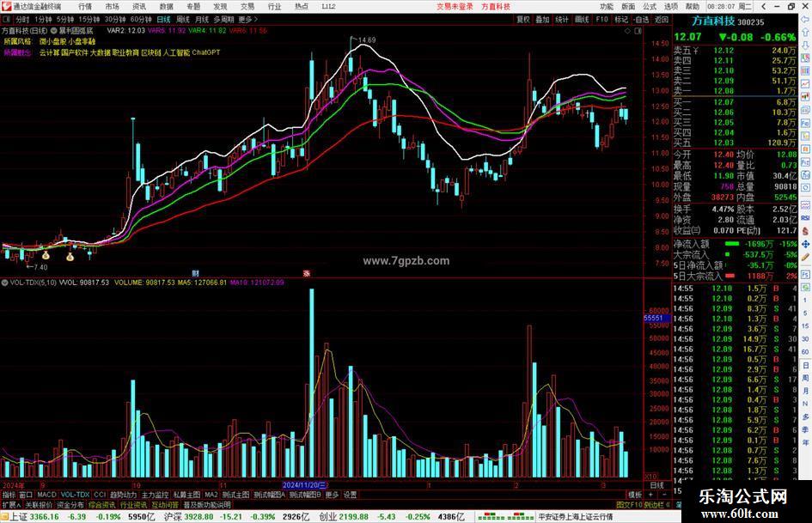Click the 日 period icon in right sidebar
This screenshot has height=523, width=812.
pyautogui.click(x=805, y=366)
